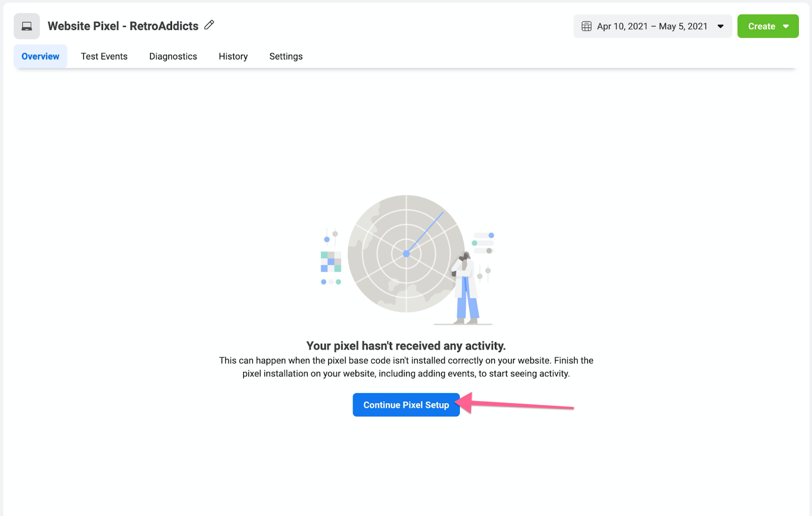Viewport: 812px width, 516px height.
Task: Click the Website Pixel - RetroAddicts title
Action: click(x=123, y=26)
